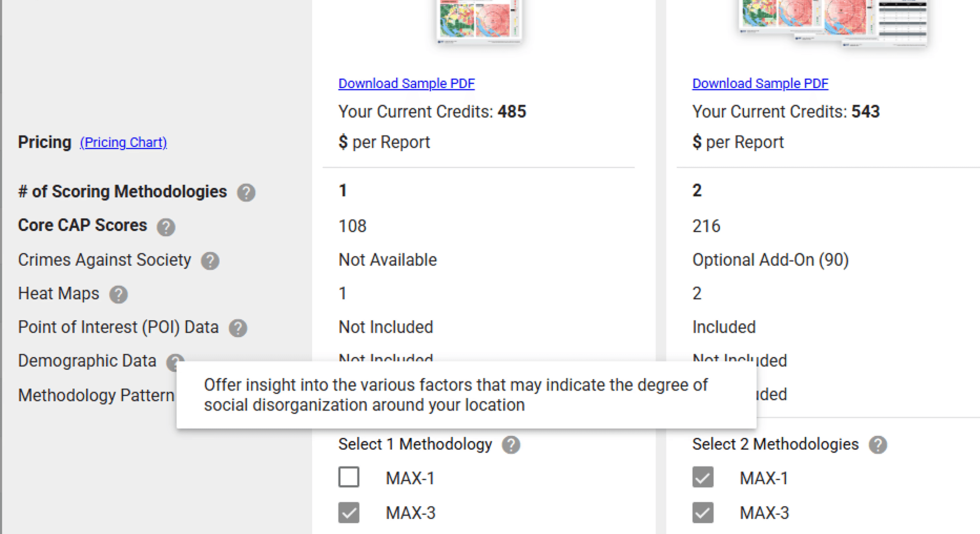Toggle MAX-3 under Select 2 Methodologies
980x534 pixels.
(x=703, y=512)
